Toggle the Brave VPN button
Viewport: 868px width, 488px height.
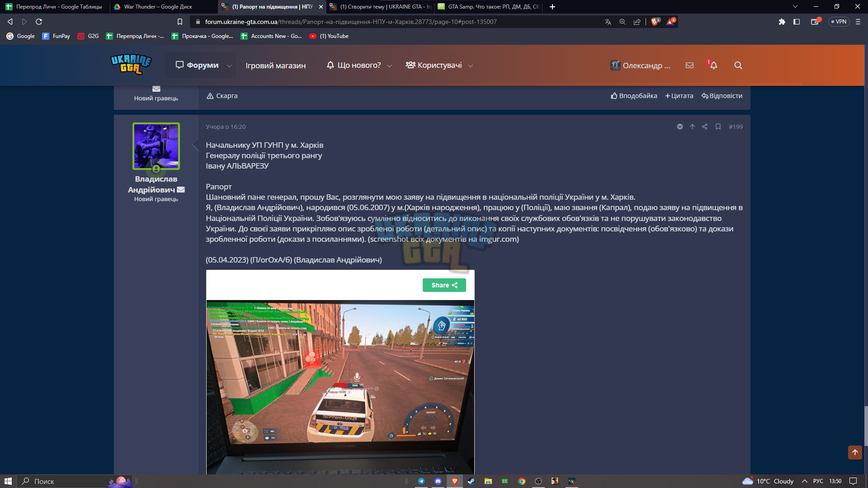(x=839, y=22)
